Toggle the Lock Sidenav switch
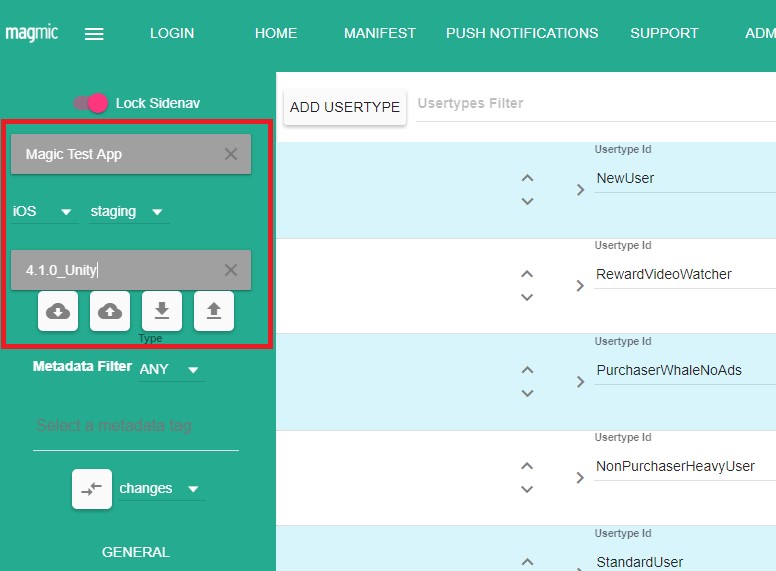The width and height of the screenshot is (776, 571). click(x=92, y=103)
